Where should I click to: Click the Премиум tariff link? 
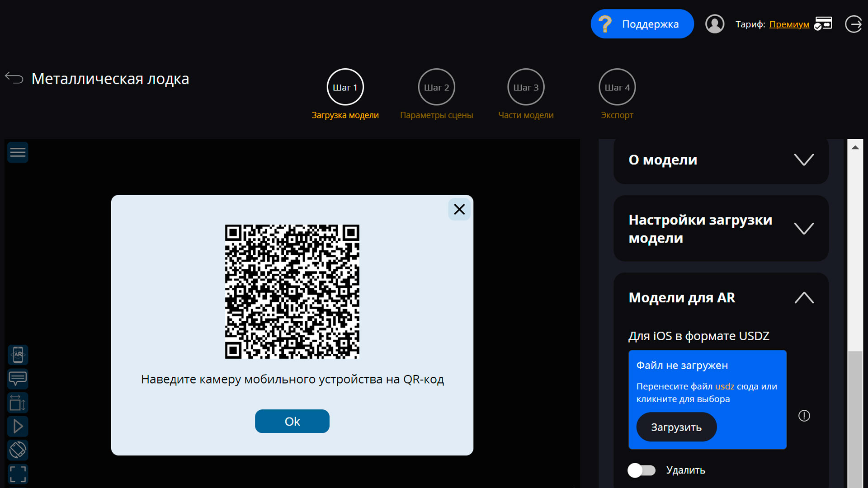[x=789, y=24]
